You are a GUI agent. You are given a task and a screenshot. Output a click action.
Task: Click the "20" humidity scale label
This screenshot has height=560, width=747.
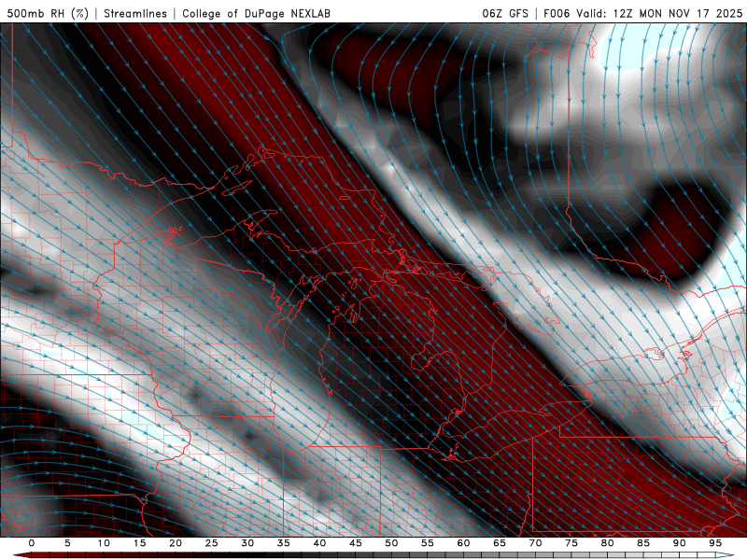point(176,543)
